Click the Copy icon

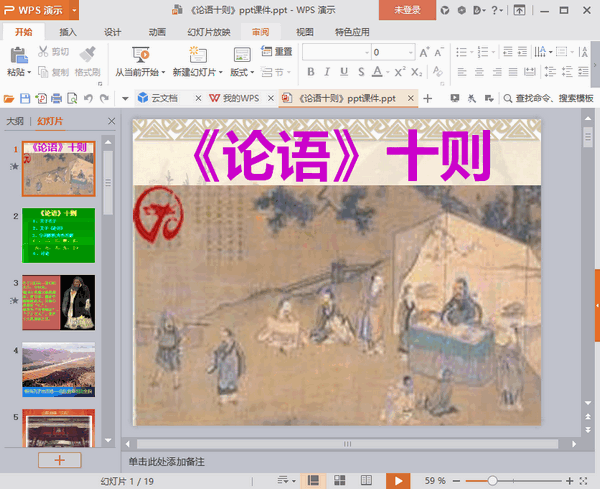click(43, 72)
